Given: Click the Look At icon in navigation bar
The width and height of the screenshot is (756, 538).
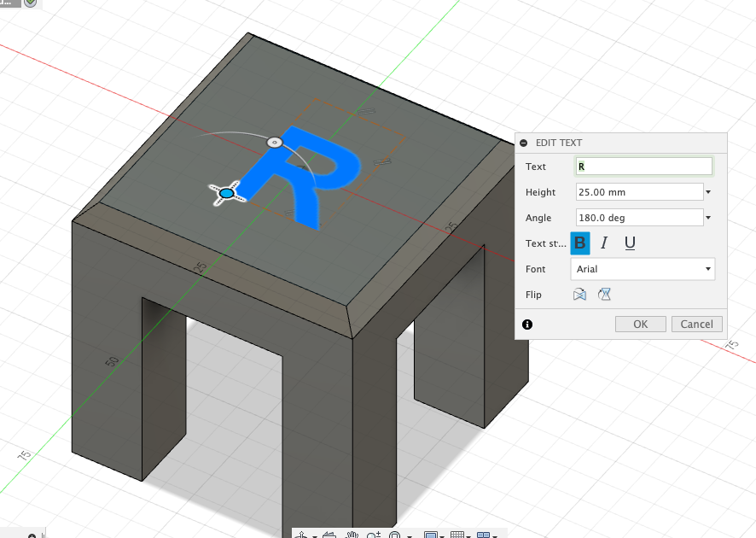Looking at the screenshot, I should (329, 535).
